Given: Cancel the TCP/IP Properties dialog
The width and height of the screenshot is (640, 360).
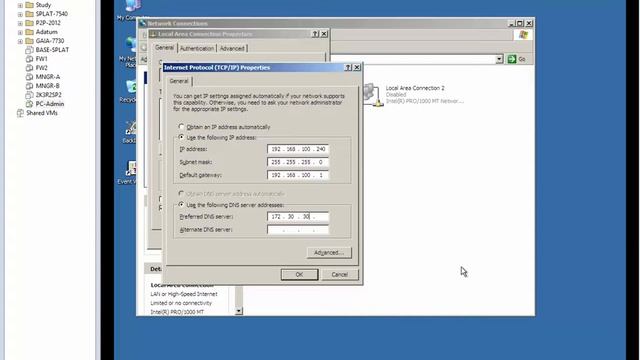Looking at the screenshot, I should coord(340,274).
